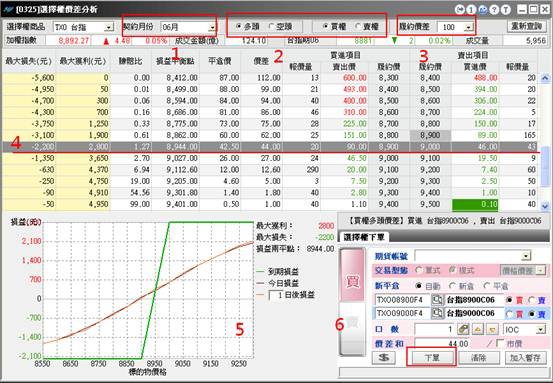
Task: Click the quantity calculator icon next to lots field
Action: [463, 329]
